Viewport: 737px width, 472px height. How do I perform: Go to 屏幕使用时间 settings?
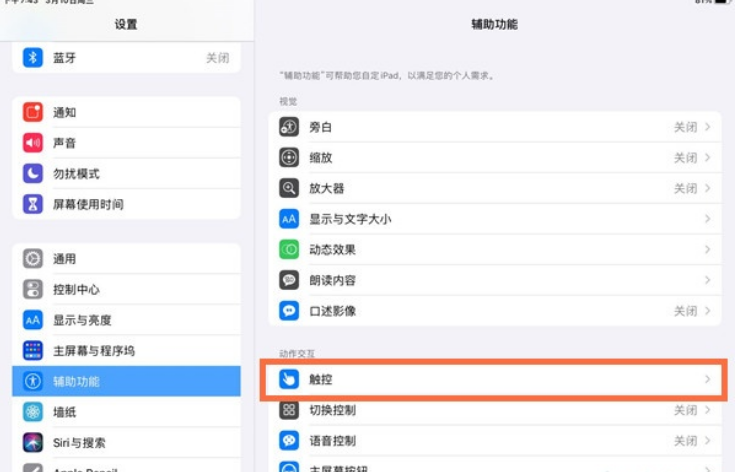point(88,205)
